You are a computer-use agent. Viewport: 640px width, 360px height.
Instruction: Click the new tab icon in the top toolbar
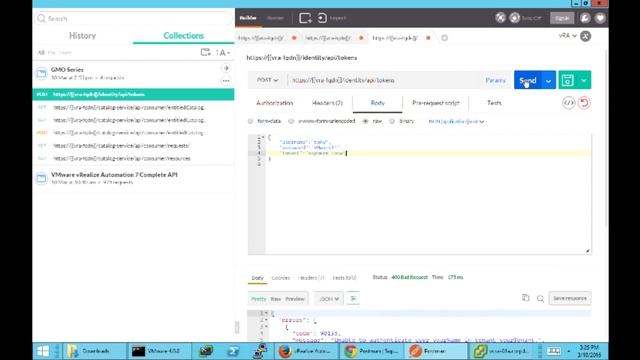tap(305, 18)
